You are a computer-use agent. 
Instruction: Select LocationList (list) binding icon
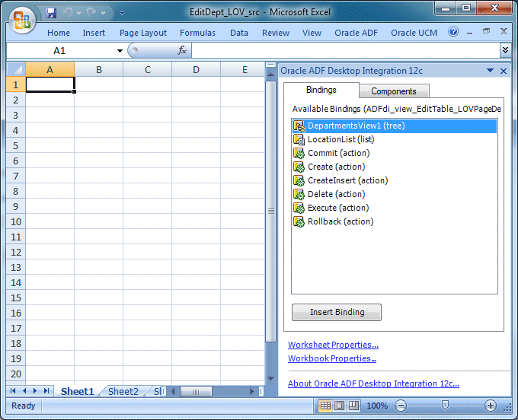tap(299, 139)
